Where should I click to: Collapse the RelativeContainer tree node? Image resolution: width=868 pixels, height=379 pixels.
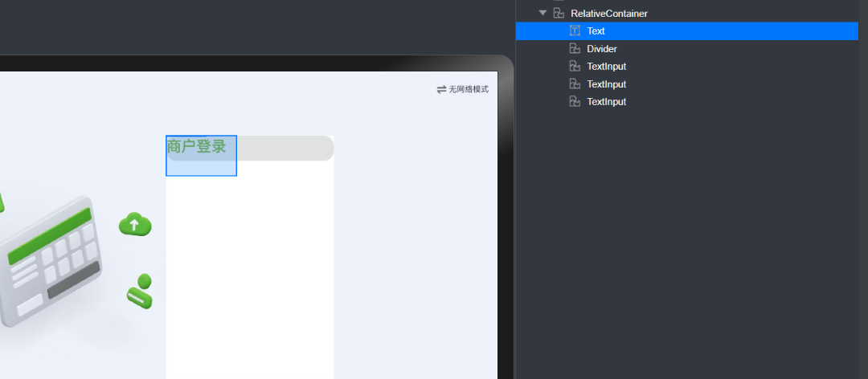(x=542, y=13)
